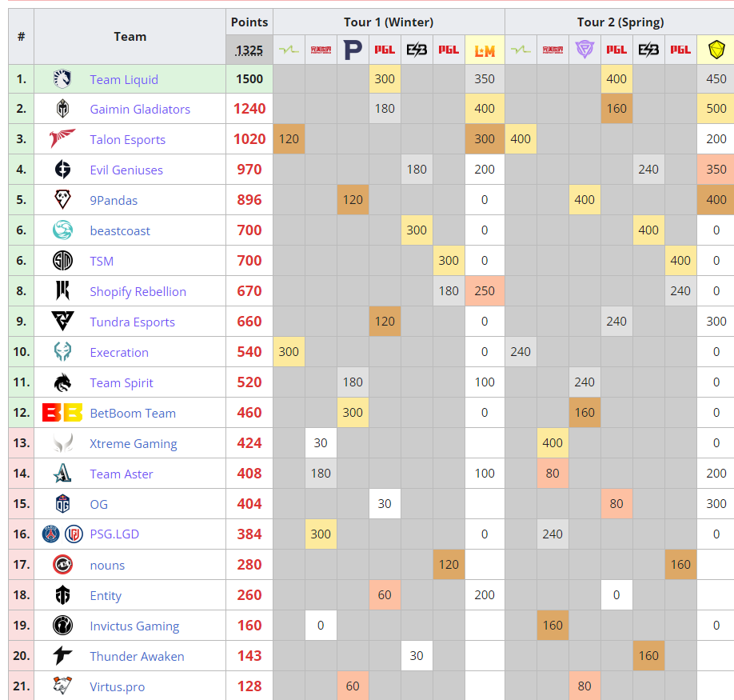Image resolution: width=734 pixels, height=700 pixels.
Task: Open the Tour 1 green pulse league icon
Action: [289, 49]
